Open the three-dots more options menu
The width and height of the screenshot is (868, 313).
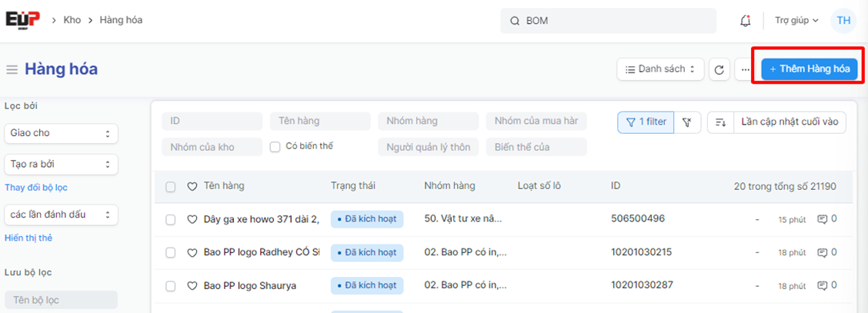pos(744,69)
